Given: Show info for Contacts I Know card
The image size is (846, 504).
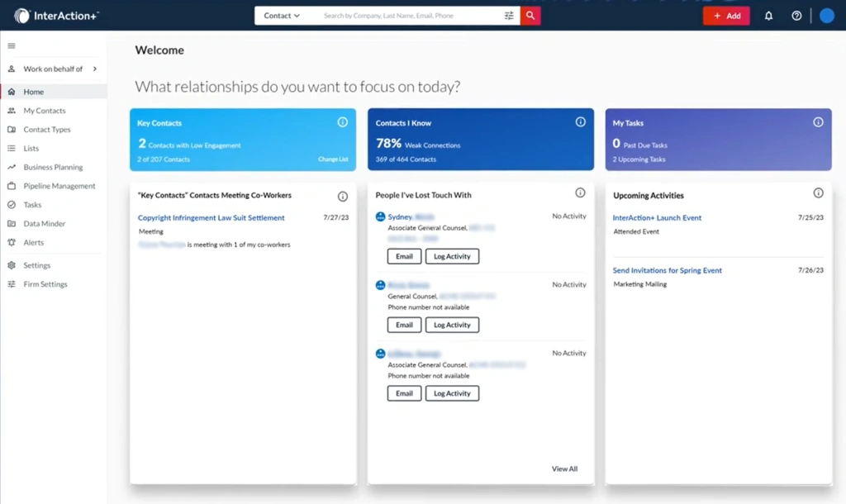Looking at the screenshot, I should pos(581,122).
